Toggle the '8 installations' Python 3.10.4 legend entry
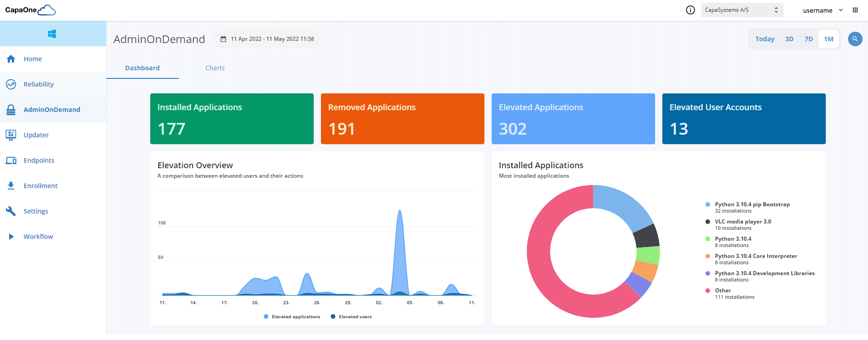 tap(728, 242)
